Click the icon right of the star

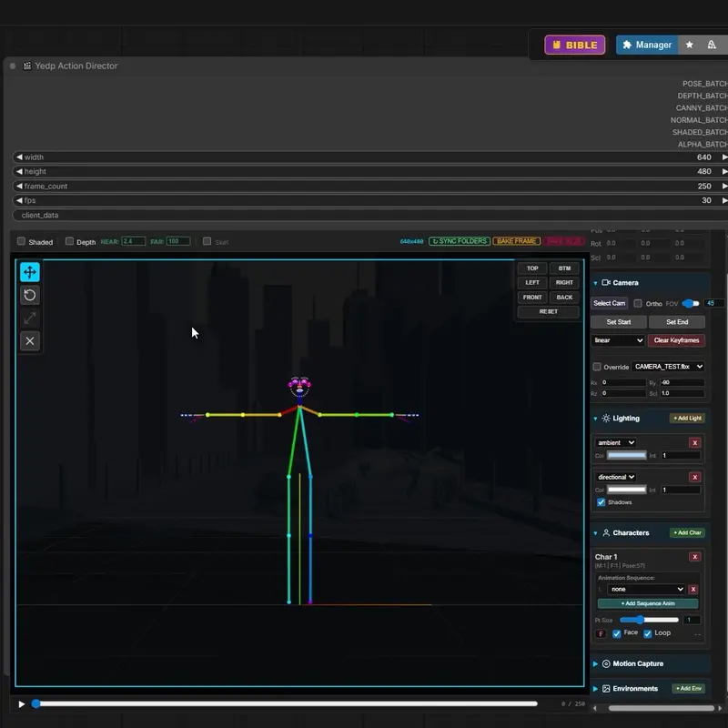click(x=712, y=45)
